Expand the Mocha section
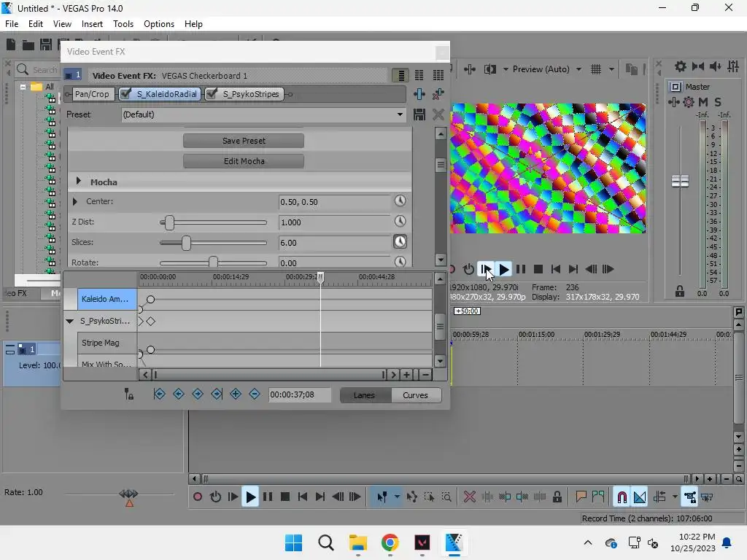The width and height of the screenshot is (747, 560). (79, 182)
